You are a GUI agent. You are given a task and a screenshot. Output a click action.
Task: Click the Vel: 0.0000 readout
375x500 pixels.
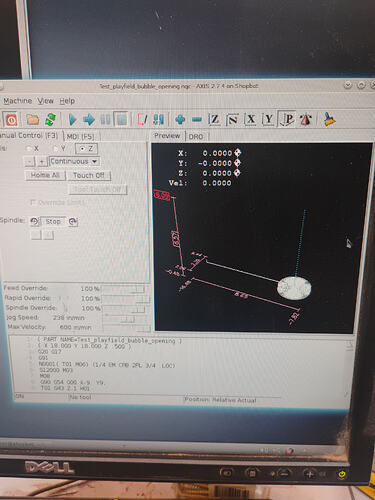coord(200,183)
